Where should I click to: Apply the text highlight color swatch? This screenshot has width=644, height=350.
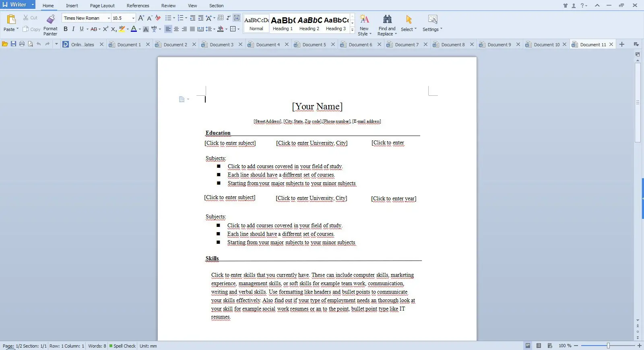point(122,29)
